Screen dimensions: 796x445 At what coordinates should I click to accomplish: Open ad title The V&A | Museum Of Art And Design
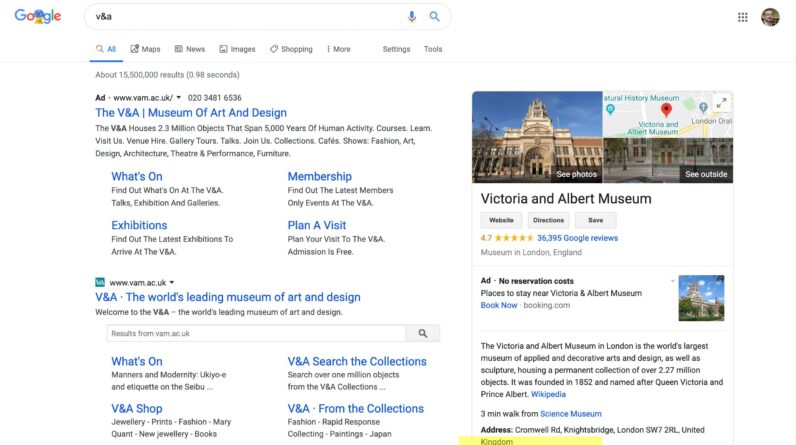191,113
